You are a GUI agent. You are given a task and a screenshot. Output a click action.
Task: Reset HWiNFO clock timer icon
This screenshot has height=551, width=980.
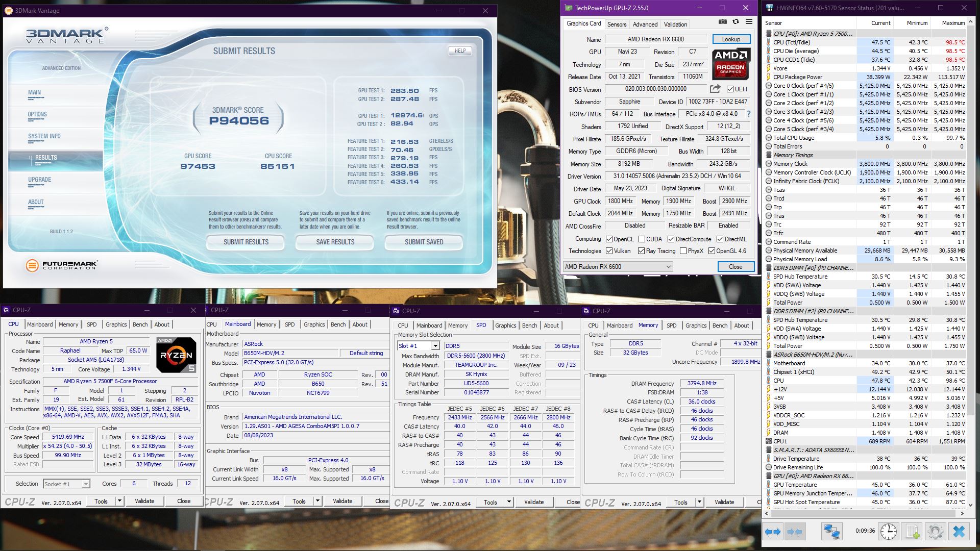[889, 532]
